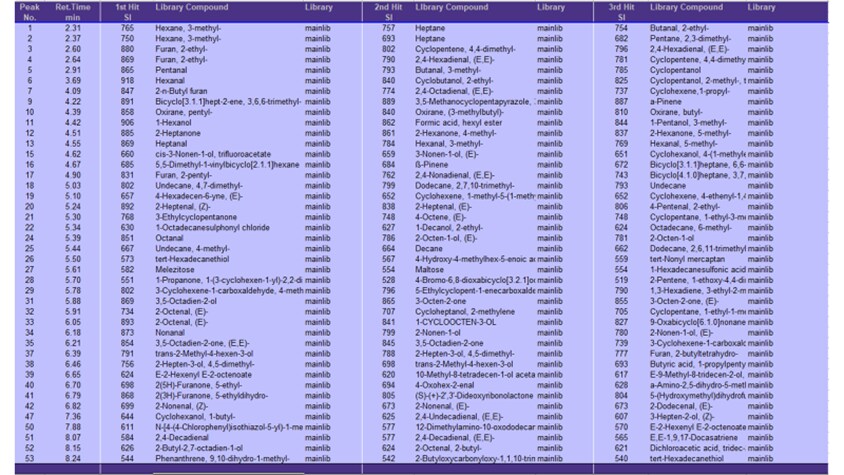Select Phenanthrene, 9,10-dihydro-1-methyl- cell
844x475 pixels.
click(222, 457)
